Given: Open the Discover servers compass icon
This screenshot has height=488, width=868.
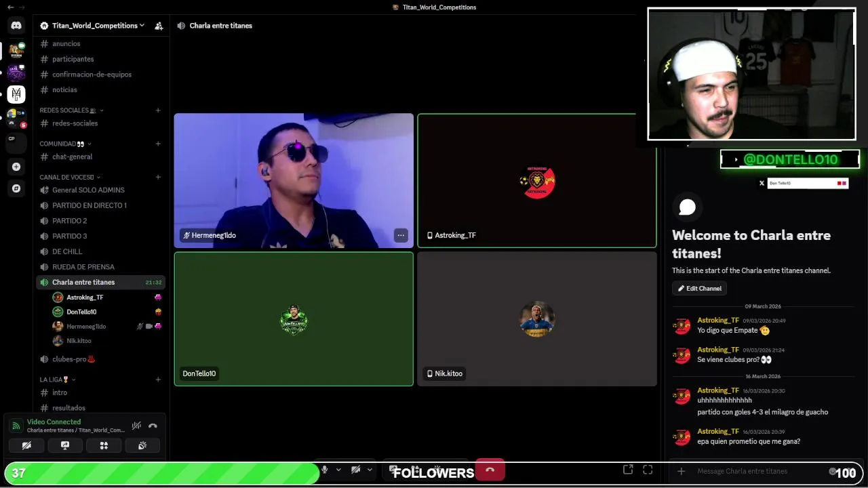Looking at the screenshot, I should pos(16,188).
